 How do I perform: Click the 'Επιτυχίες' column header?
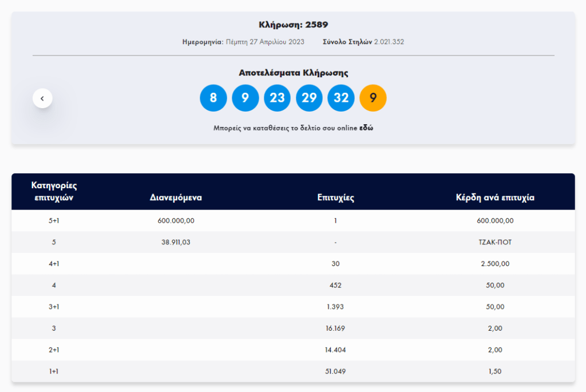(335, 198)
